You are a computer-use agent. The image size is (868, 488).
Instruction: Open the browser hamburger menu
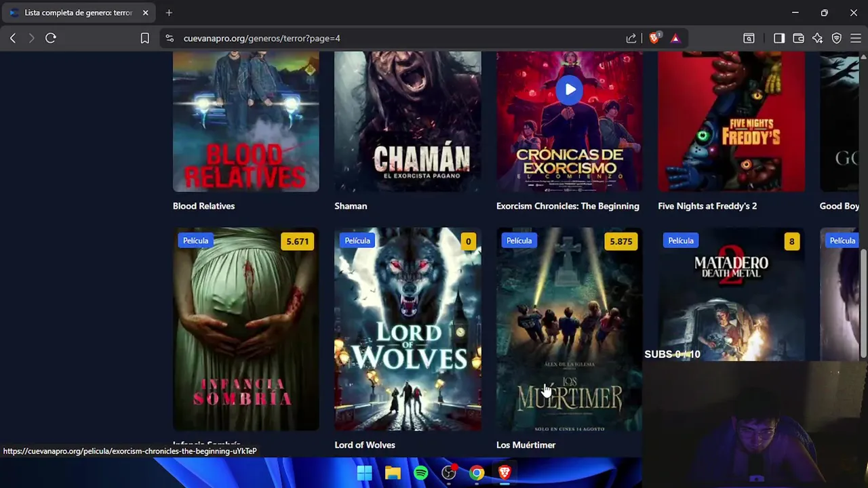[856, 39]
